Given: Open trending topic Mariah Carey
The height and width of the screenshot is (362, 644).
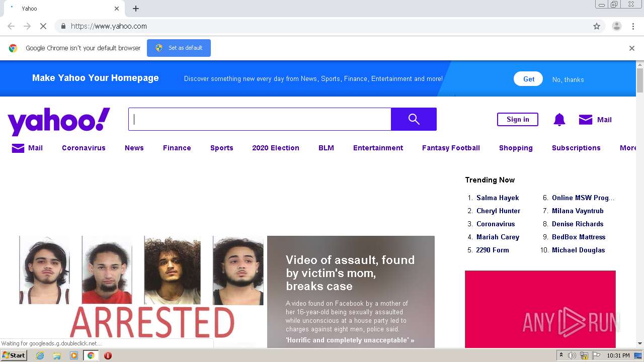Looking at the screenshot, I should [498, 237].
